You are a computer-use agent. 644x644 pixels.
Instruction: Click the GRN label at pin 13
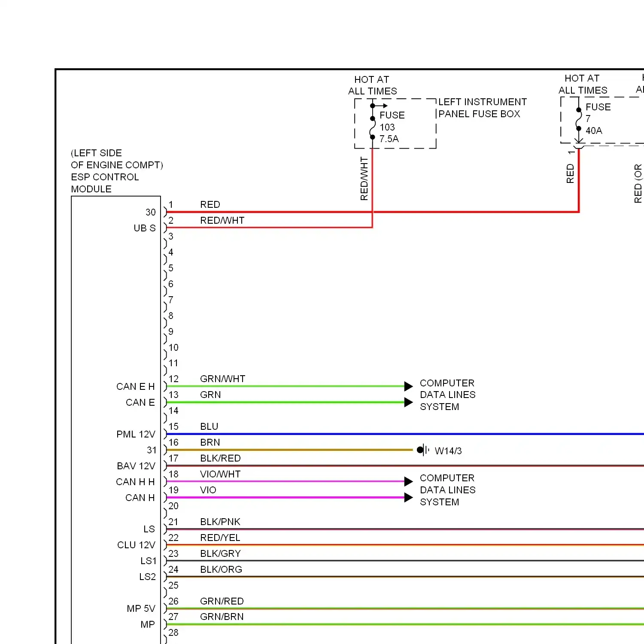(210, 395)
